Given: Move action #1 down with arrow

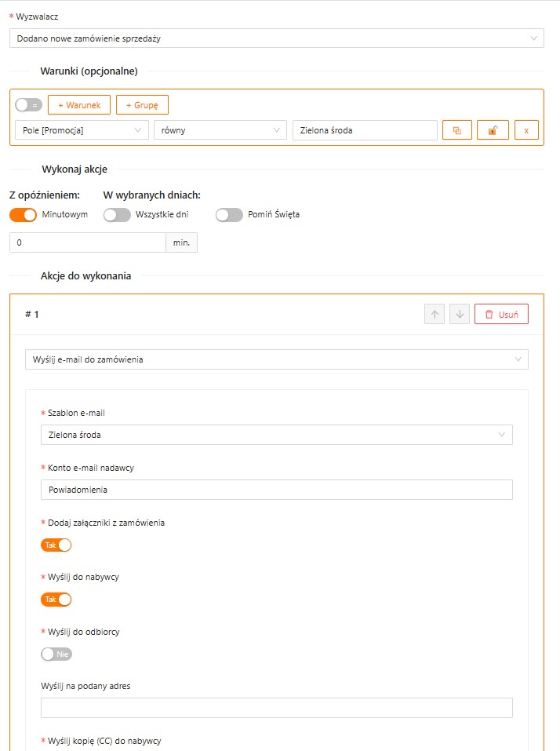Looking at the screenshot, I should tap(460, 314).
